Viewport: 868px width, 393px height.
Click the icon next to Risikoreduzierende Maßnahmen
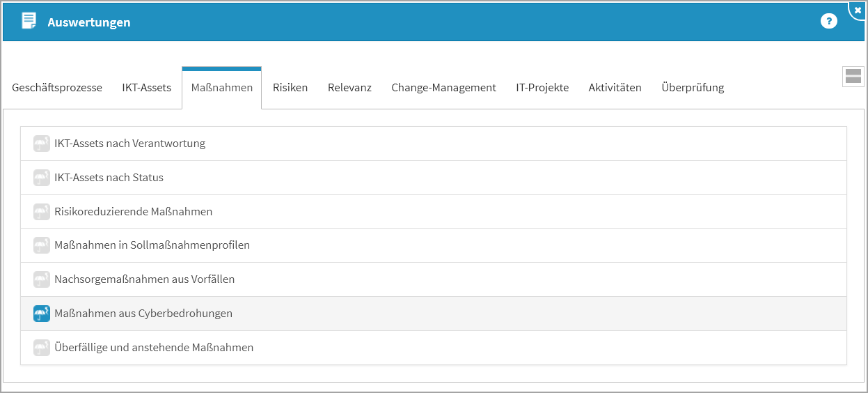pos(42,212)
